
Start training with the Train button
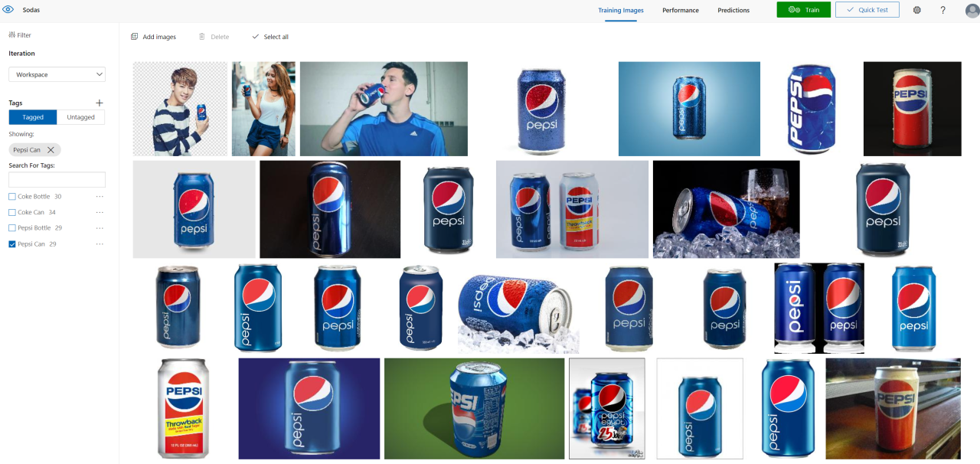click(804, 10)
